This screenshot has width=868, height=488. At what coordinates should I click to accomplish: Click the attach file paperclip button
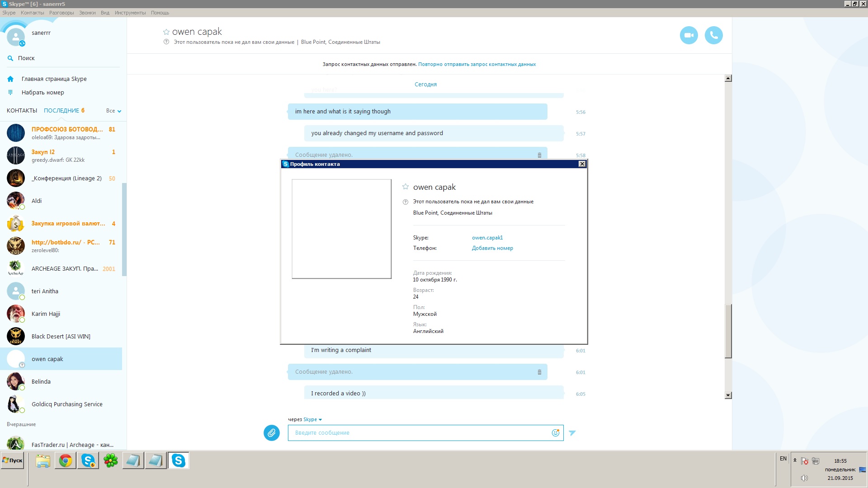pyautogui.click(x=271, y=433)
